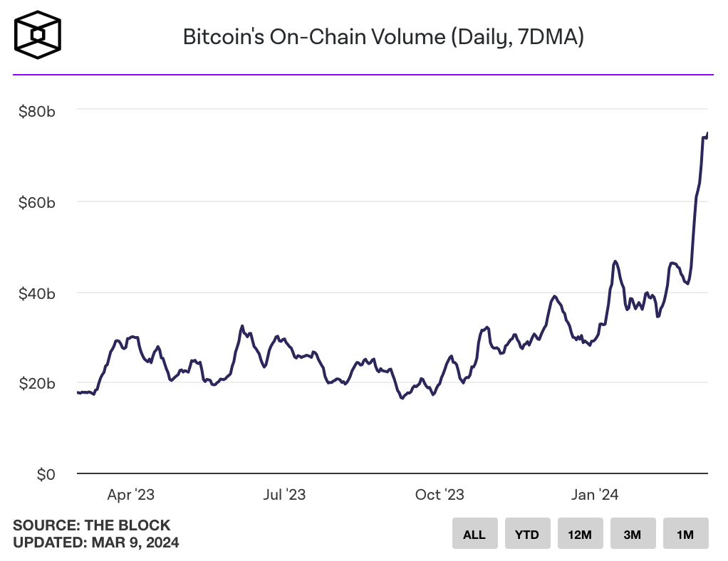Click the $60b y-axis label
Screen dimensions: 728x561
coord(37,202)
